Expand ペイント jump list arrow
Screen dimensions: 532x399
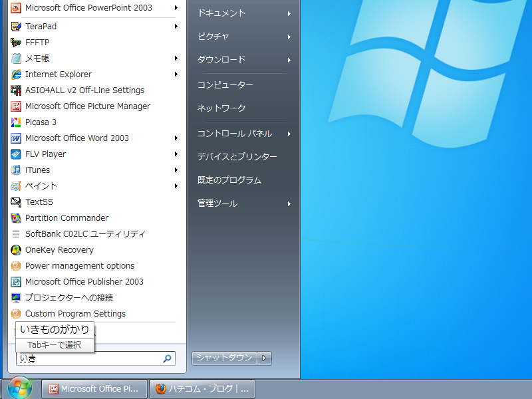(x=176, y=186)
